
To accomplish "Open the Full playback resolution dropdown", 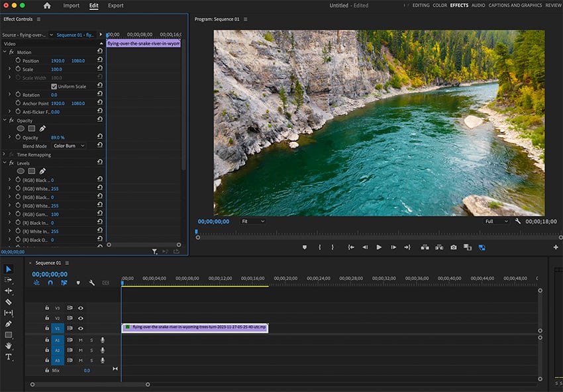I will (496, 221).
